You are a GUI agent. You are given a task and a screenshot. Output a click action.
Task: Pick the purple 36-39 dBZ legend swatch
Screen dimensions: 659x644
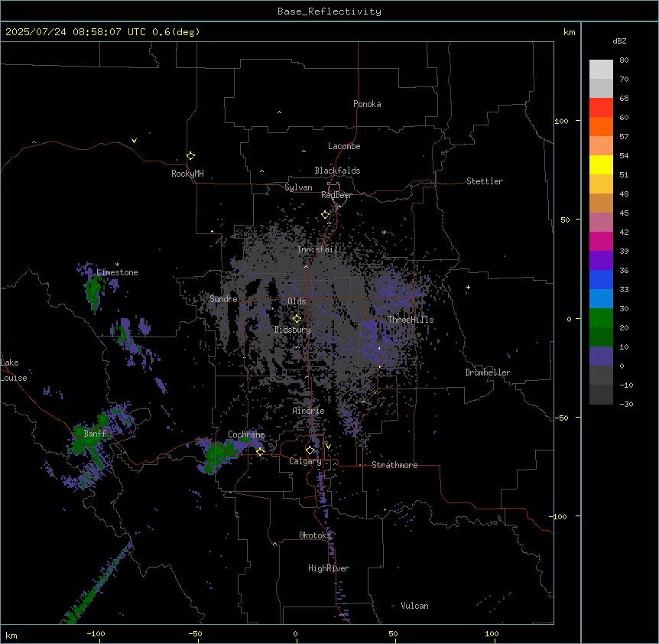[x=601, y=260]
